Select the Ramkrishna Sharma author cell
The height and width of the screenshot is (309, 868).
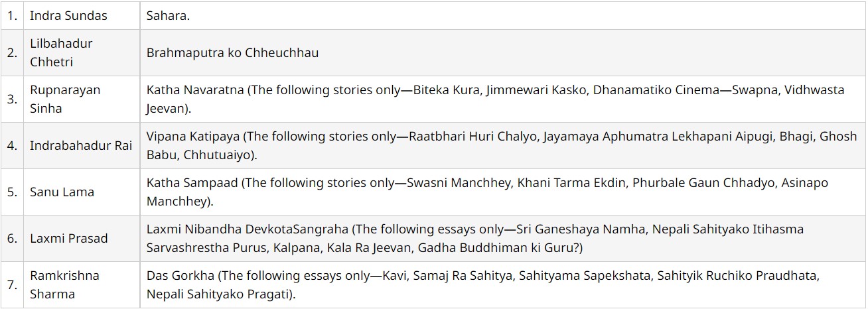click(64, 284)
